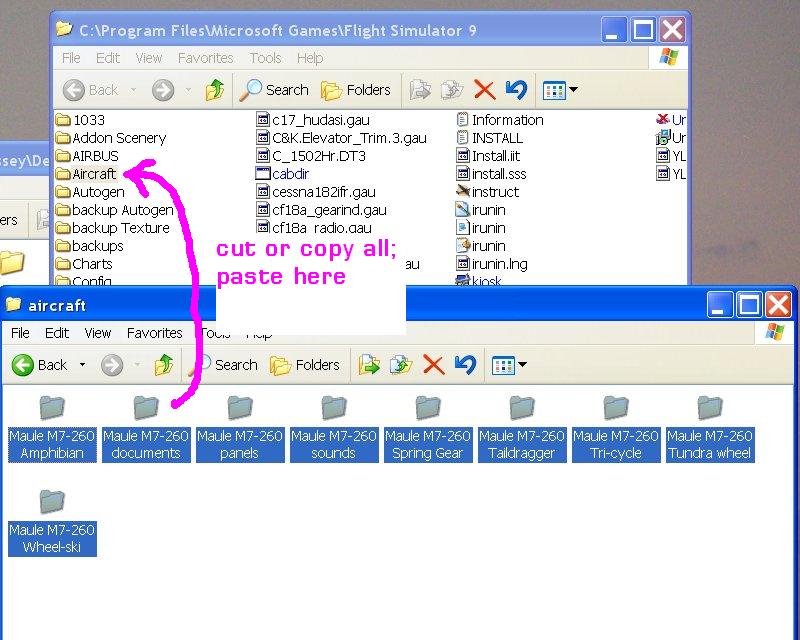Select Maule M7-260 Taildragger folder

(x=522, y=429)
